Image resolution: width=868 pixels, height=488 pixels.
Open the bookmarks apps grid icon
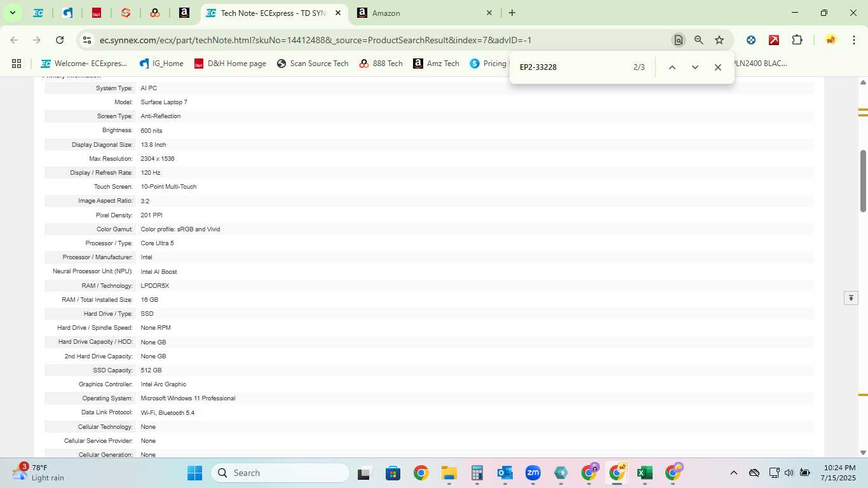point(17,64)
